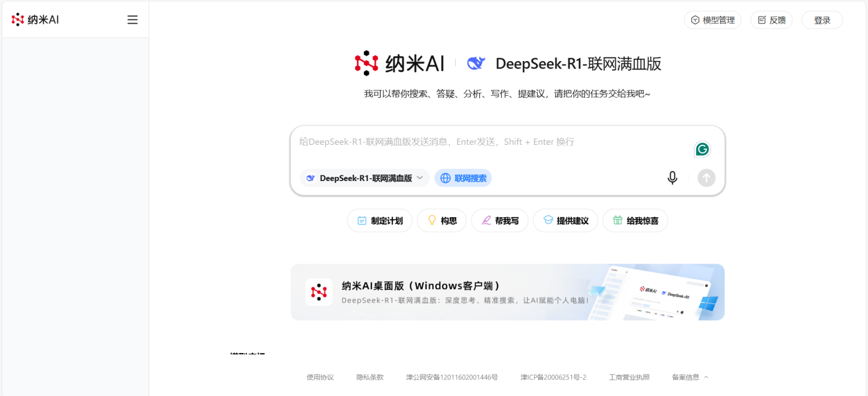Image resolution: width=868 pixels, height=396 pixels.
Task: Click the microphone voice input icon
Action: [x=672, y=178]
